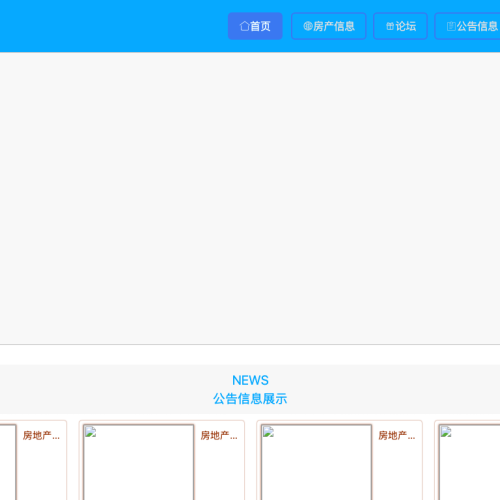The height and width of the screenshot is (500, 500).
Task: Click the clipboard icon beside 公告信息
Action: pyautogui.click(x=451, y=26)
